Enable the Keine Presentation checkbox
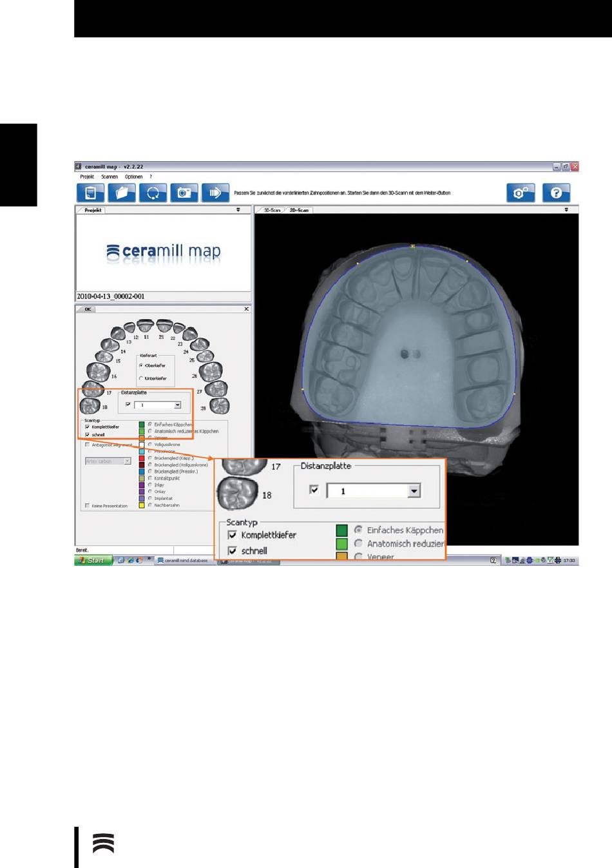The height and width of the screenshot is (868, 612). pyautogui.click(x=88, y=506)
